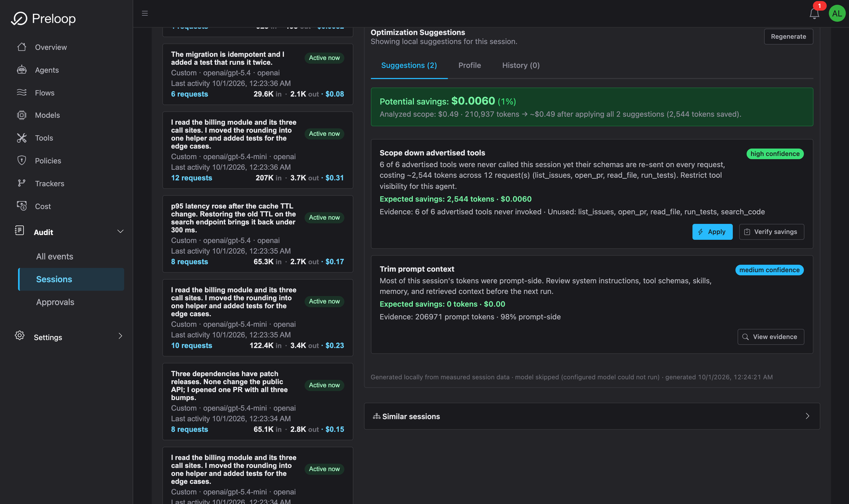Screen dimensions: 849x504
Task: Open the 6 requests link
Action: click(189, 94)
